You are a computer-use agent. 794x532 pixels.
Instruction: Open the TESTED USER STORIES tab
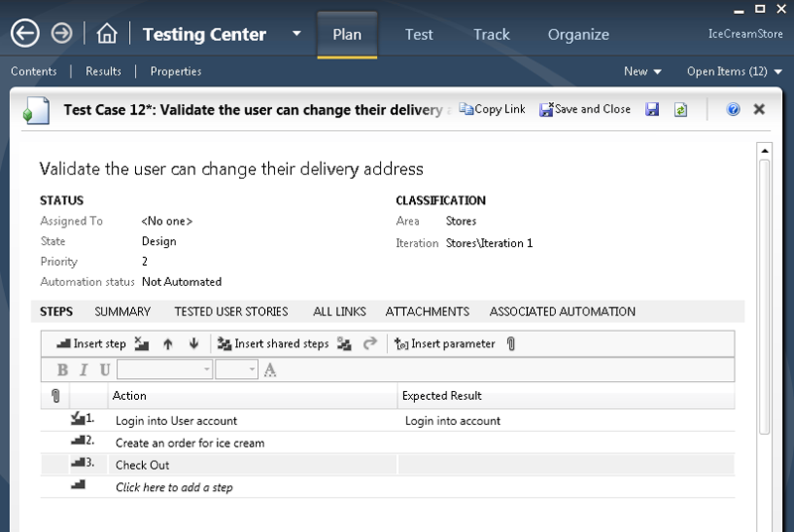click(x=231, y=312)
